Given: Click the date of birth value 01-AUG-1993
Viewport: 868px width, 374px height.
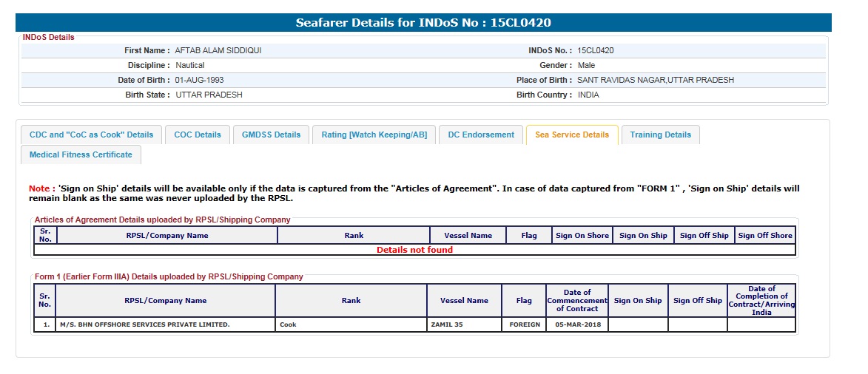Looking at the screenshot, I should [x=199, y=80].
